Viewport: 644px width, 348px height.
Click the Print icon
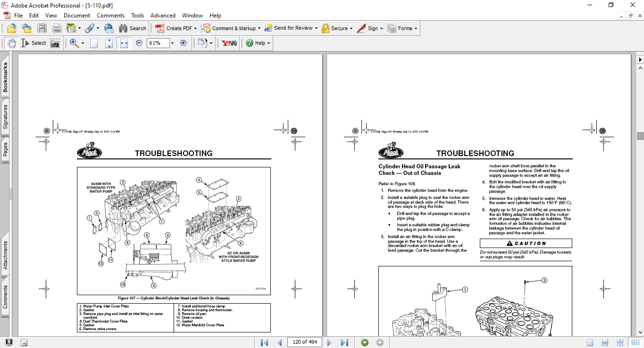click(x=57, y=28)
